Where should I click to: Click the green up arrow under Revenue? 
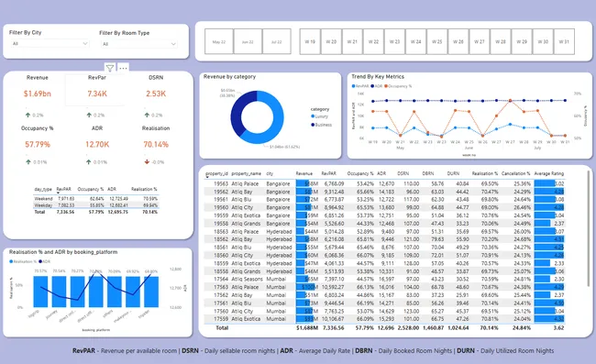click(28, 115)
